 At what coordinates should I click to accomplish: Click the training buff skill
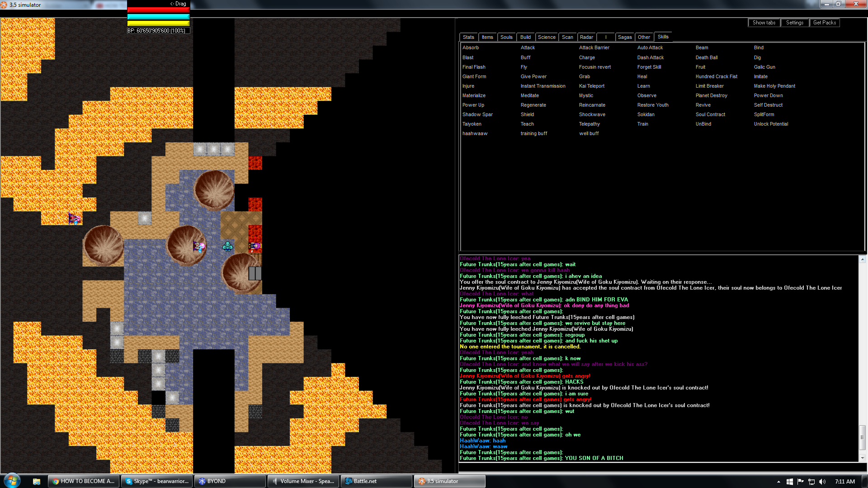point(533,133)
